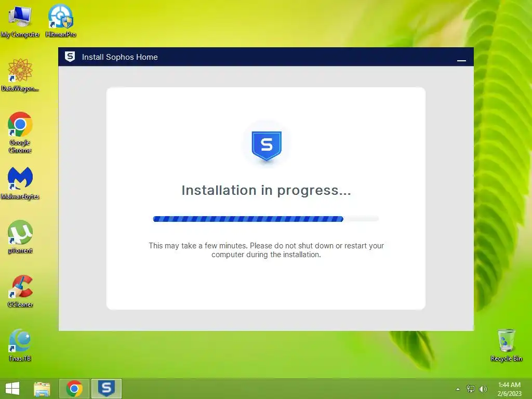Click the Sophos installer taskbar button
This screenshot has height=399, width=532.
[106, 389]
